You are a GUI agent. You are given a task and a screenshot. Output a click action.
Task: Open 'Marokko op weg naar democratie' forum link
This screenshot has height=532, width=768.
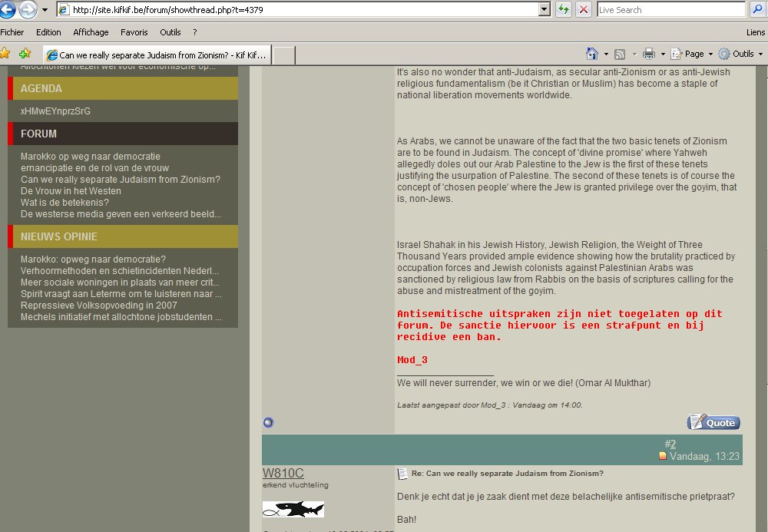90,157
